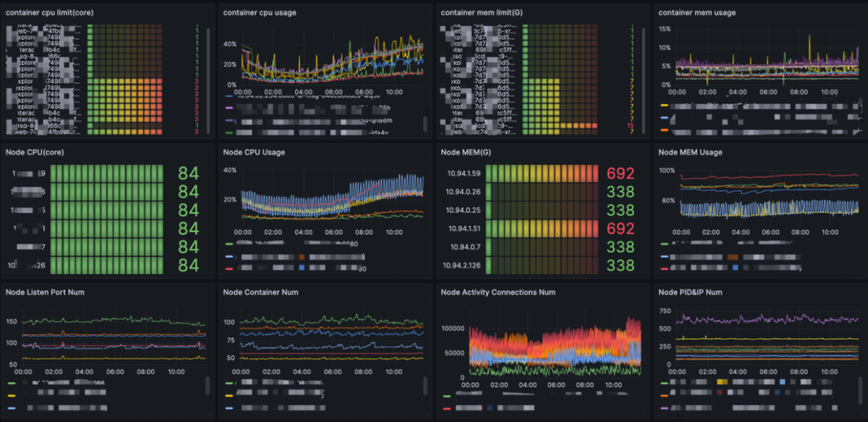Click the 338 value for 10.94.0.25

pos(620,210)
